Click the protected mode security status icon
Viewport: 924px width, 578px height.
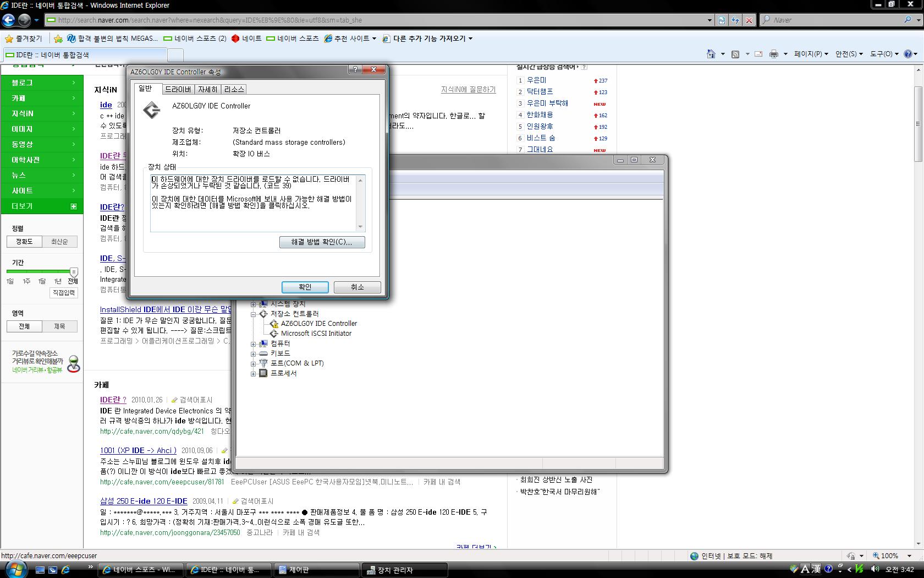851,556
